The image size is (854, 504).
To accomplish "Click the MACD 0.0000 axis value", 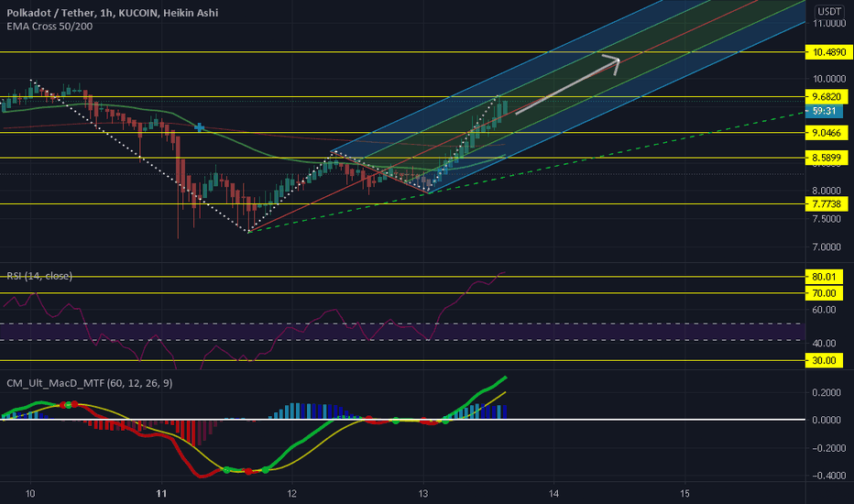I will click(x=827, y=420).
